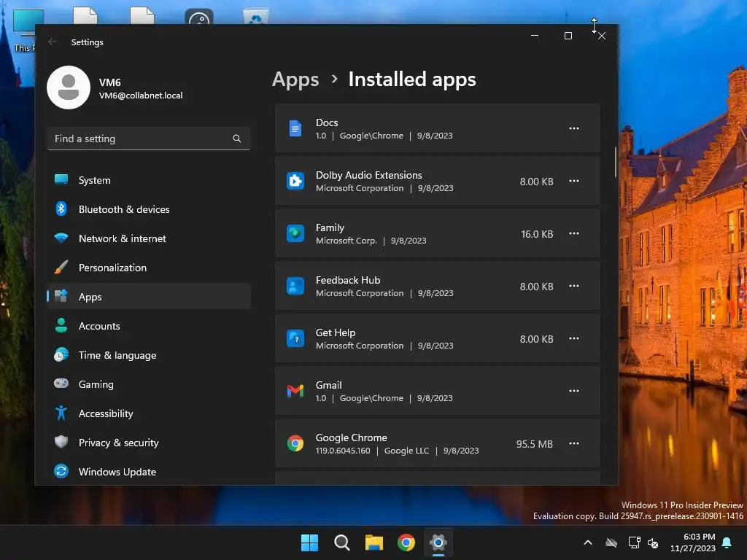Click the search magnifier icon in Settings
747x560 pixels.
point(237,139)
